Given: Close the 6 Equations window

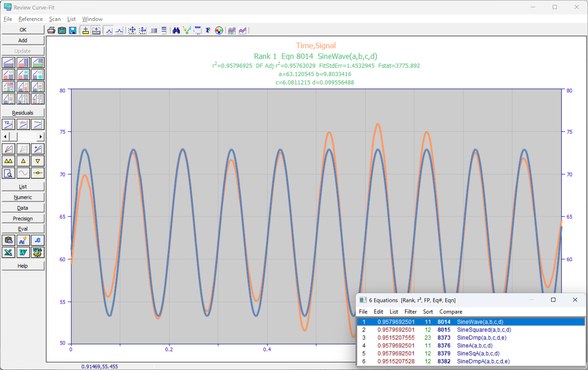Looking at the screenshot, I should pyautogui.click(x=575, y=300).
